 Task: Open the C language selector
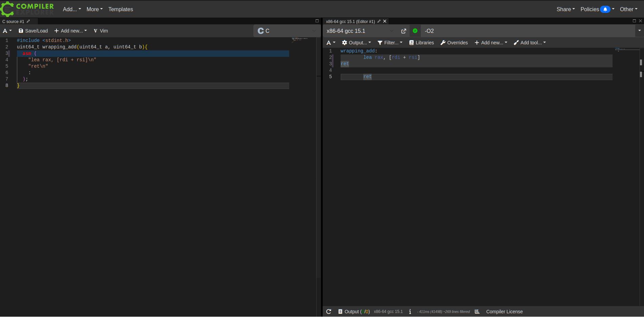[287, 31]
